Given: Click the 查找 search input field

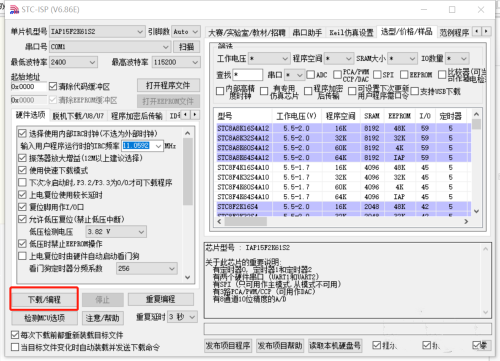Looking at the screenshot, I should [248, 75].
